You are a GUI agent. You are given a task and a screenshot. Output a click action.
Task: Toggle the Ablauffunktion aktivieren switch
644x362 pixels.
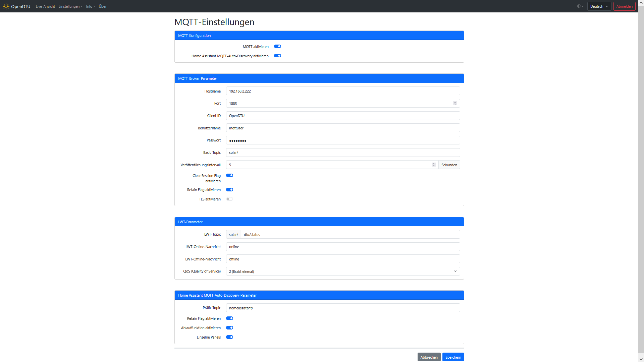click(x=229, y=328)
